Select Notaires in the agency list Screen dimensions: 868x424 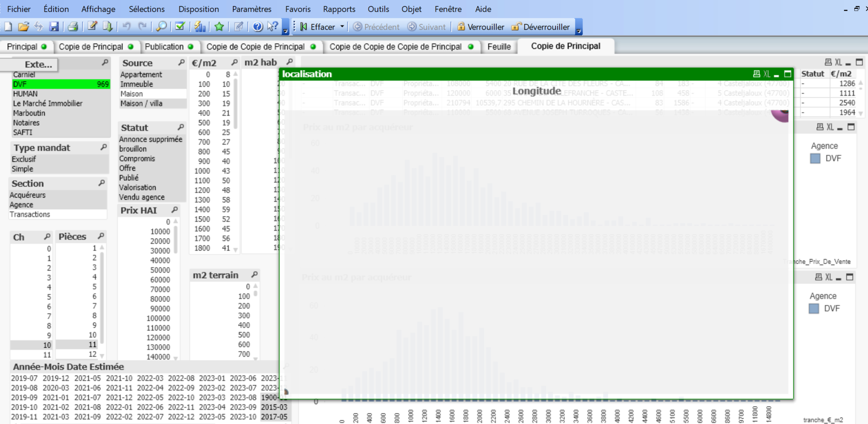click(26, 123)
